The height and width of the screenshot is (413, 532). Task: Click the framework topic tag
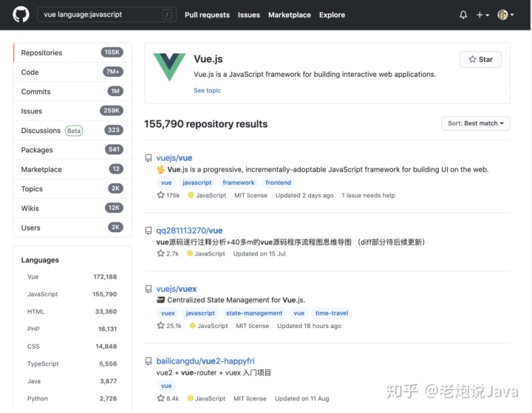[238, 182]
